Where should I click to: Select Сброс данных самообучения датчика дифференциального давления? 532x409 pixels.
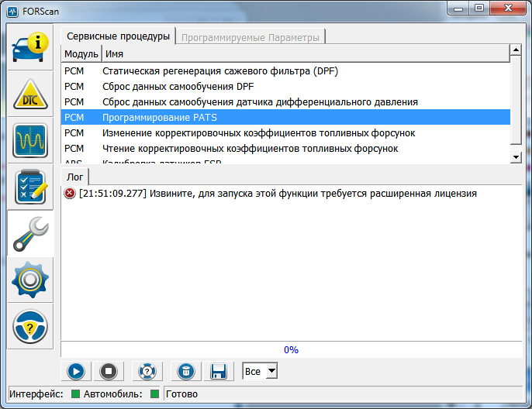285,102
